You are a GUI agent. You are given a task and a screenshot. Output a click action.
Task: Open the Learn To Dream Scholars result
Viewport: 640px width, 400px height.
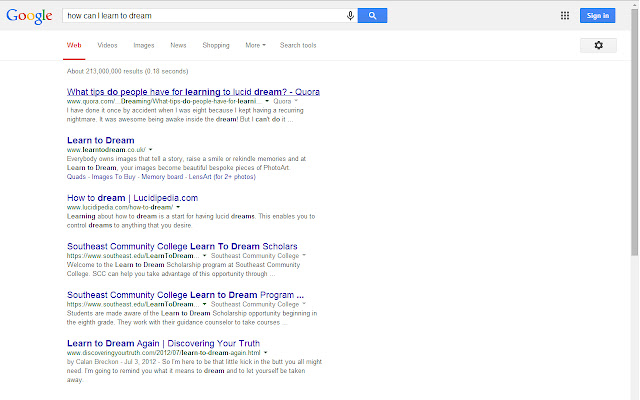tap(182, 247)
